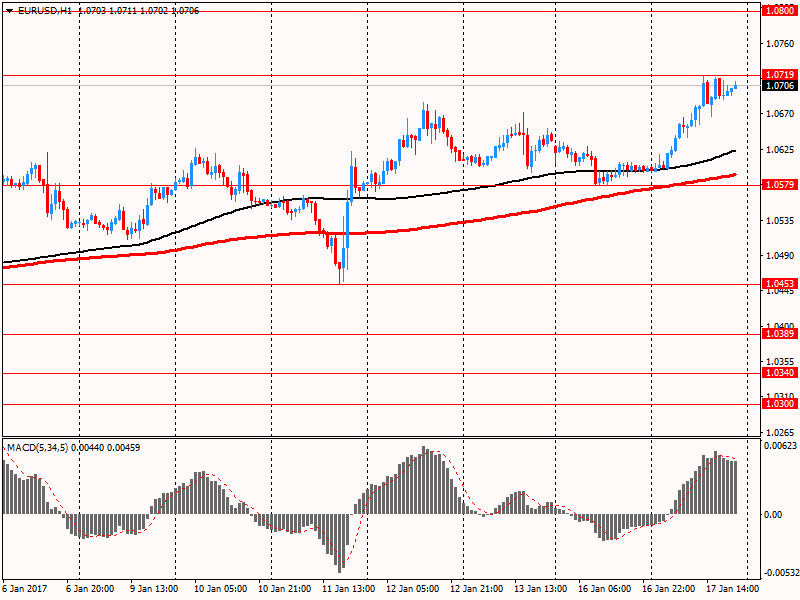Select the 13 Jan 13:00 time axis label
This screenshot has width=800, height=600.
[x=540, y=589]
